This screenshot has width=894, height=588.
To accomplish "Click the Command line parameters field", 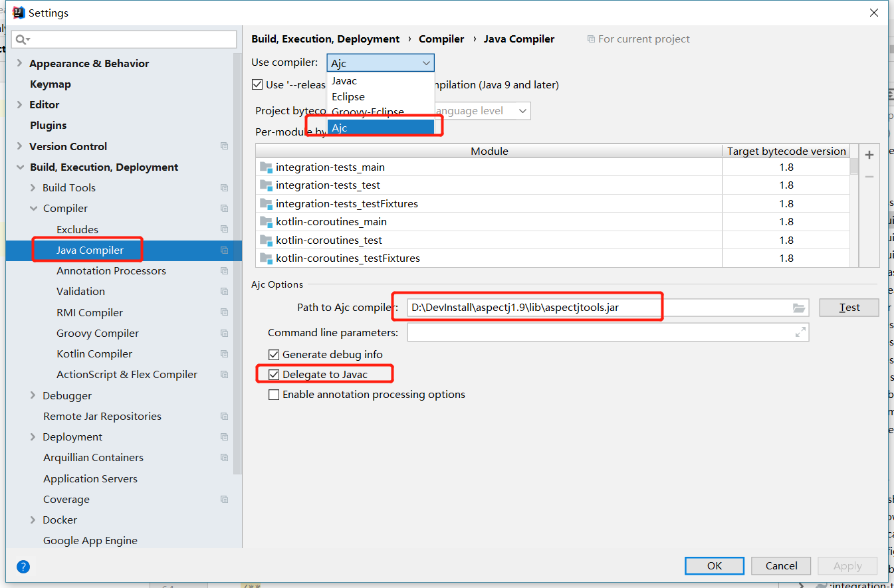I will pos(608,332).
